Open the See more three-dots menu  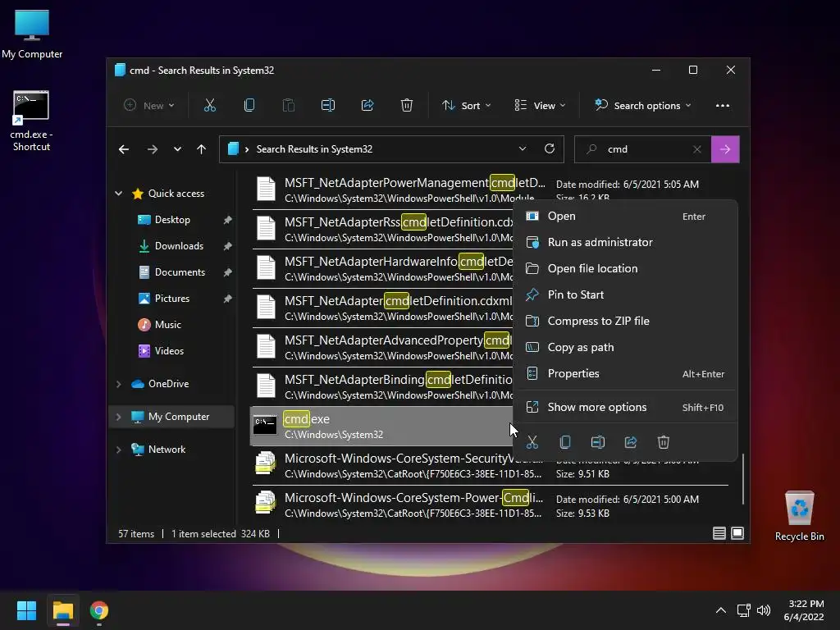click(722, 106)
